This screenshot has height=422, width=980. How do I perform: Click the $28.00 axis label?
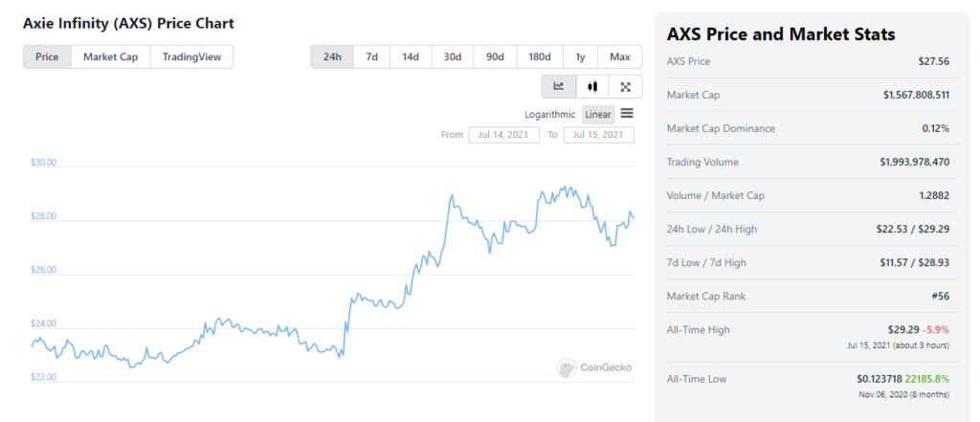point(44,216)
